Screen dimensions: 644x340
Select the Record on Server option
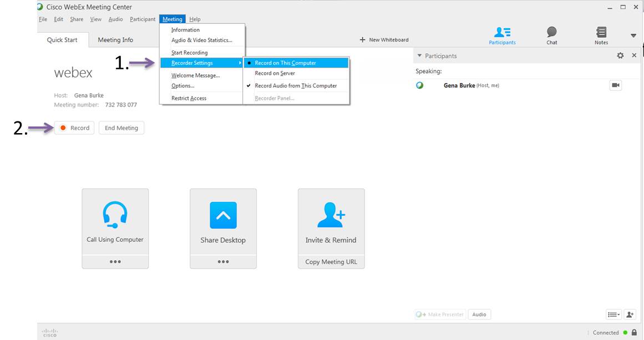click(296, 73)
